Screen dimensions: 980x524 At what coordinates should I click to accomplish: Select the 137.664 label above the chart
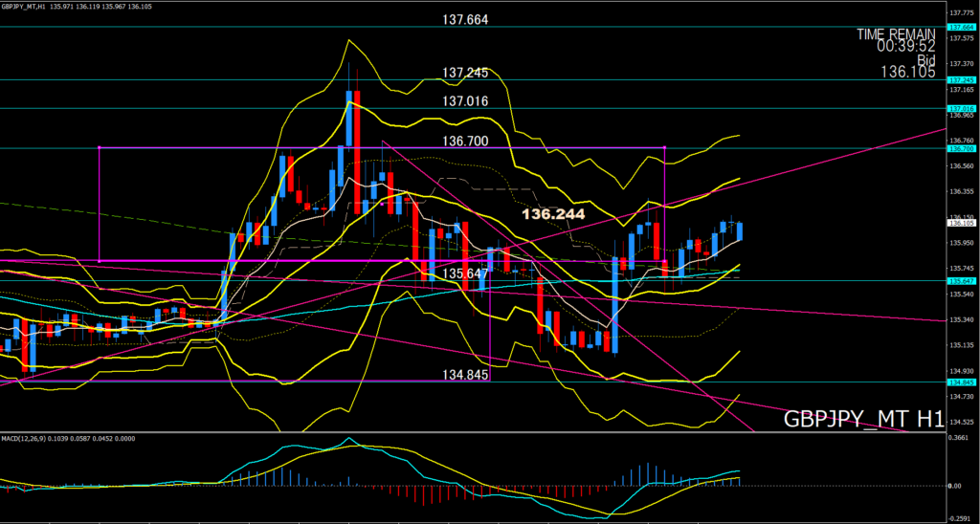(465, 20)
